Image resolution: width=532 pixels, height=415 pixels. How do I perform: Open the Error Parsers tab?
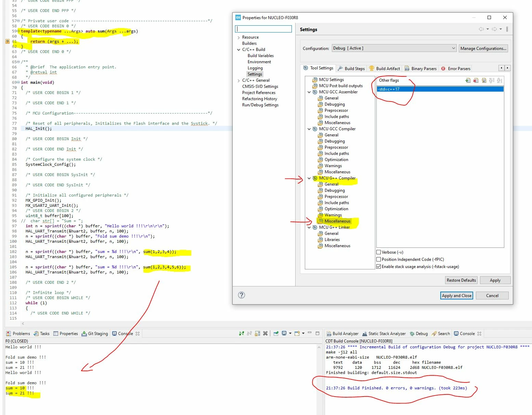point(456,68)
